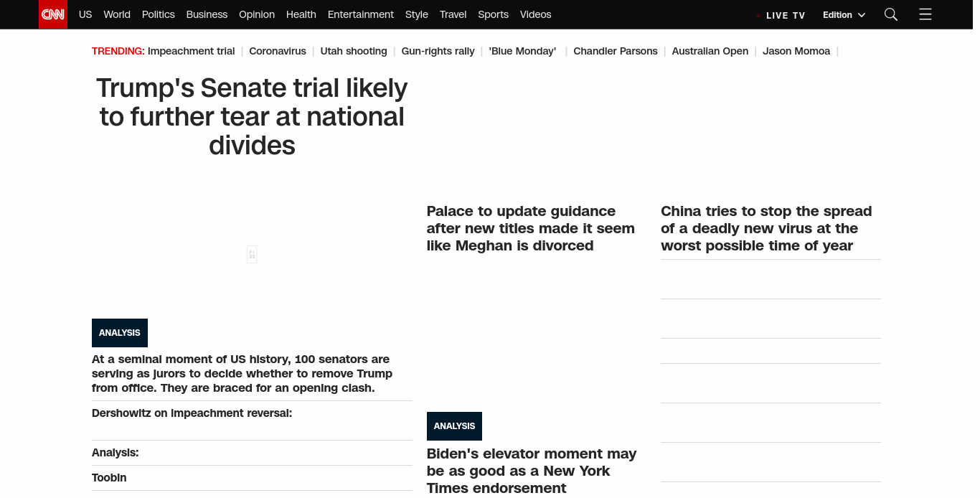980x498 pixels.
Task: Go to the Politics section
Action: pos(158,14)
